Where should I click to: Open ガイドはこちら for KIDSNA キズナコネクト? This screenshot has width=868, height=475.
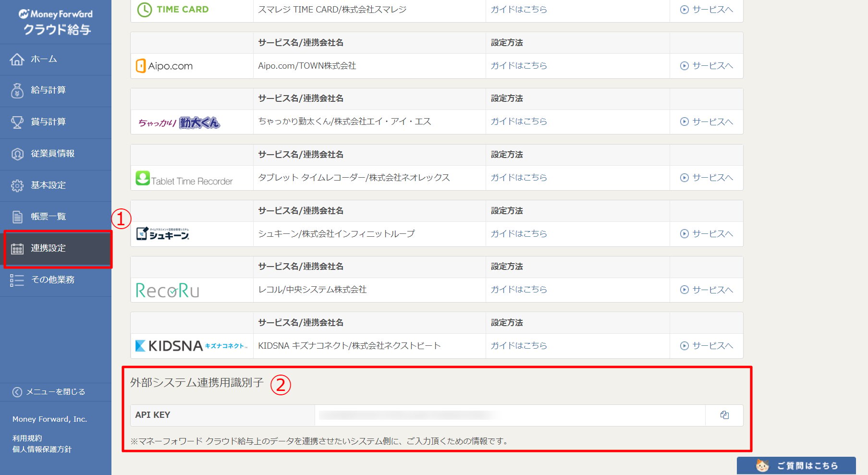click(518, 345)
